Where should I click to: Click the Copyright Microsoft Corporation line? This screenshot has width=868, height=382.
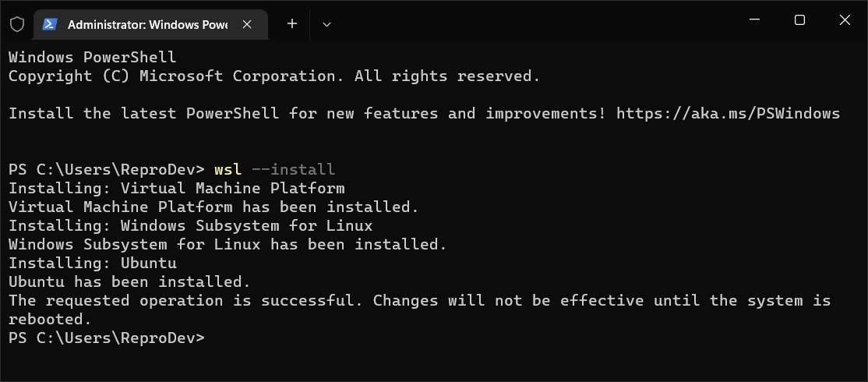(274, 76)
